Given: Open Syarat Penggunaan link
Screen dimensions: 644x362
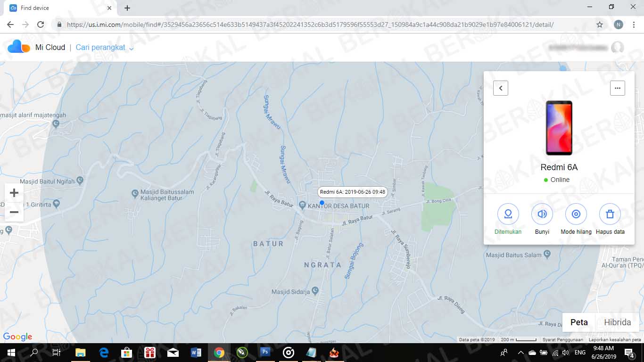Looking at the screenshot, I should click(x=563, y=340).
